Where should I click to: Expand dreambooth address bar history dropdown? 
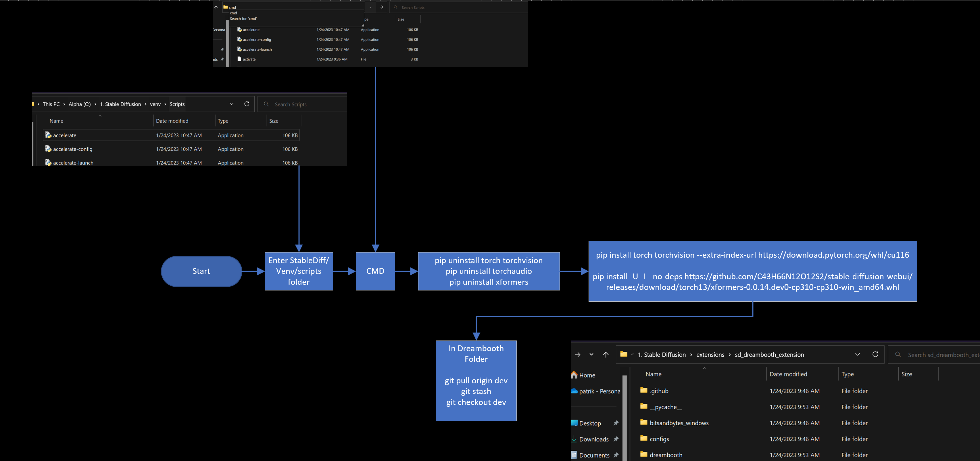click(858, 354)
